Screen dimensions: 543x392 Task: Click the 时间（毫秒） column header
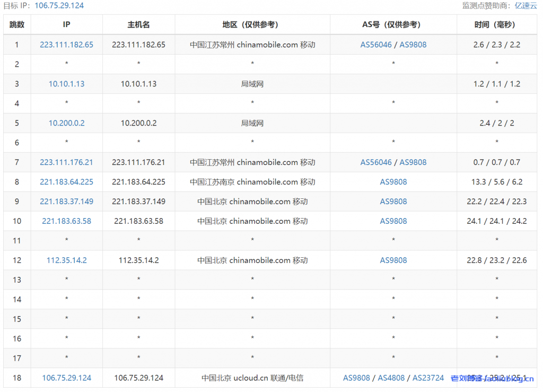pos(496,24)
